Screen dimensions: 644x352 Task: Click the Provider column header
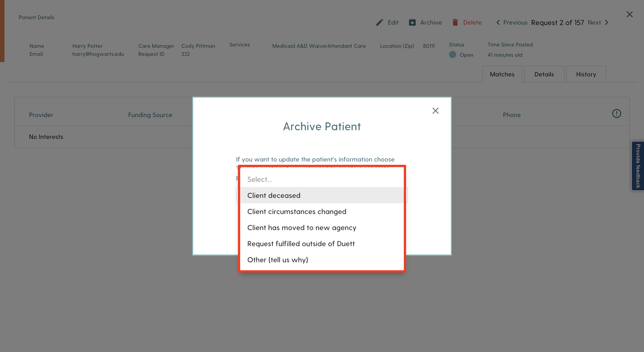(x=41, y=115)
